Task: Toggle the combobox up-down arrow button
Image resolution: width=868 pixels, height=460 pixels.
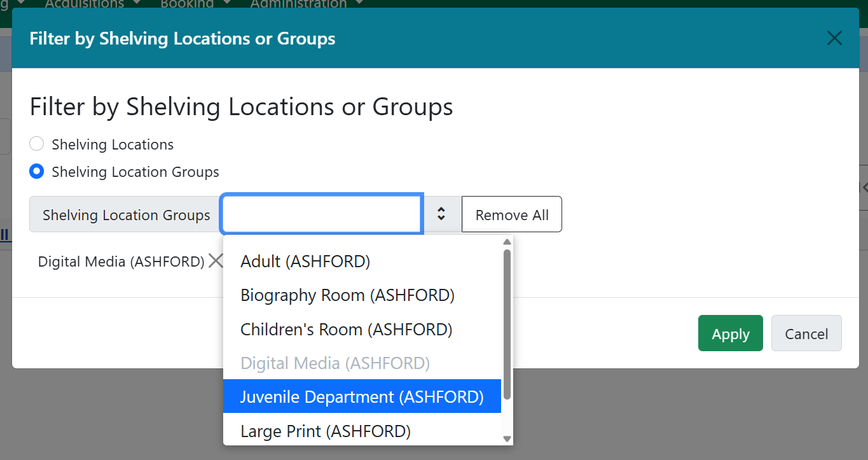Action: tap(441, 215)
